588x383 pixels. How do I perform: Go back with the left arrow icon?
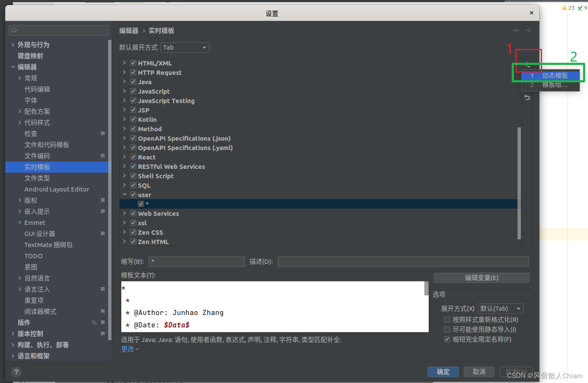[516, 30]
